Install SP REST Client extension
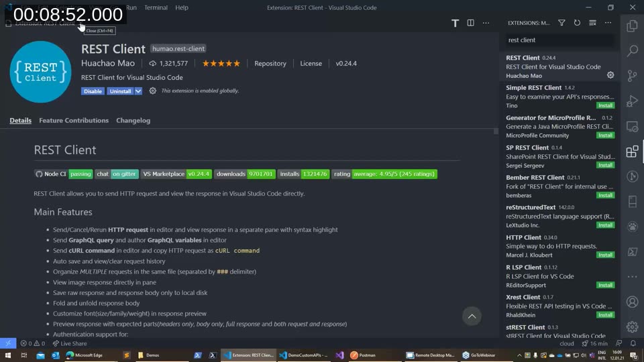Viewport: 644px width, 362px height. click(605, 165)
